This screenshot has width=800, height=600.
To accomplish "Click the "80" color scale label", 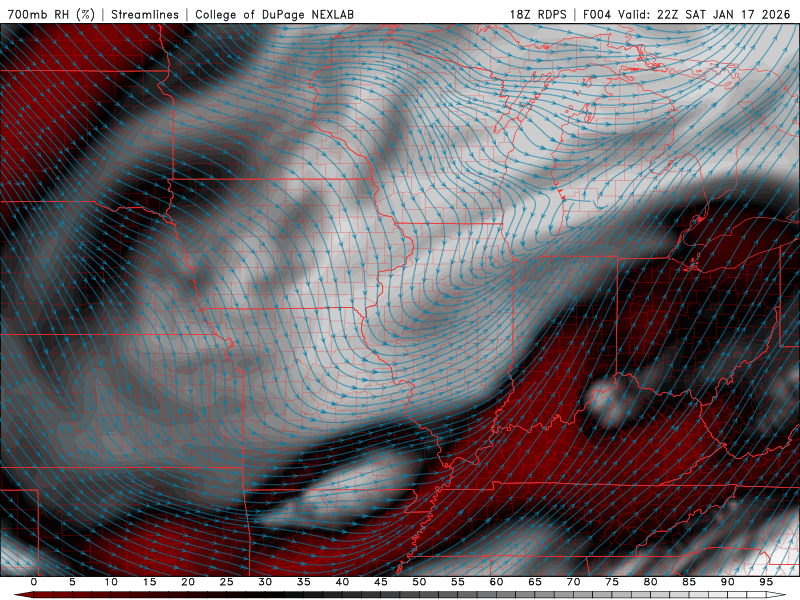I will point(650,582).
